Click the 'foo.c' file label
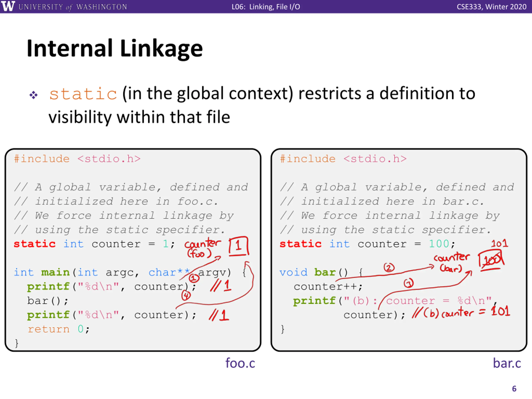 [x=240, y=363]
